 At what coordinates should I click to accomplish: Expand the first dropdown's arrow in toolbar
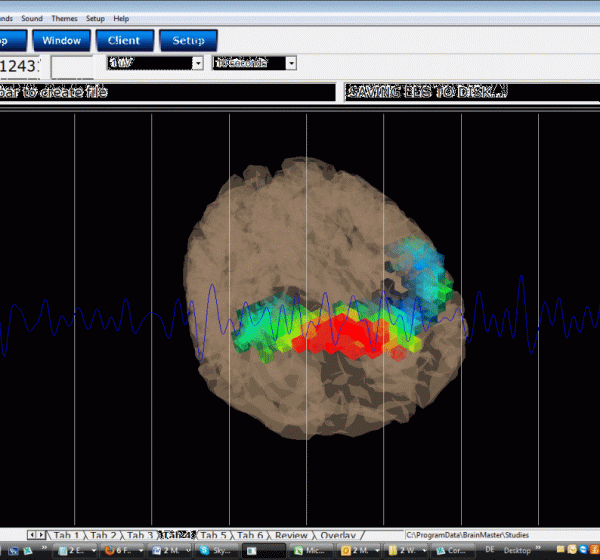pos(197,63)
